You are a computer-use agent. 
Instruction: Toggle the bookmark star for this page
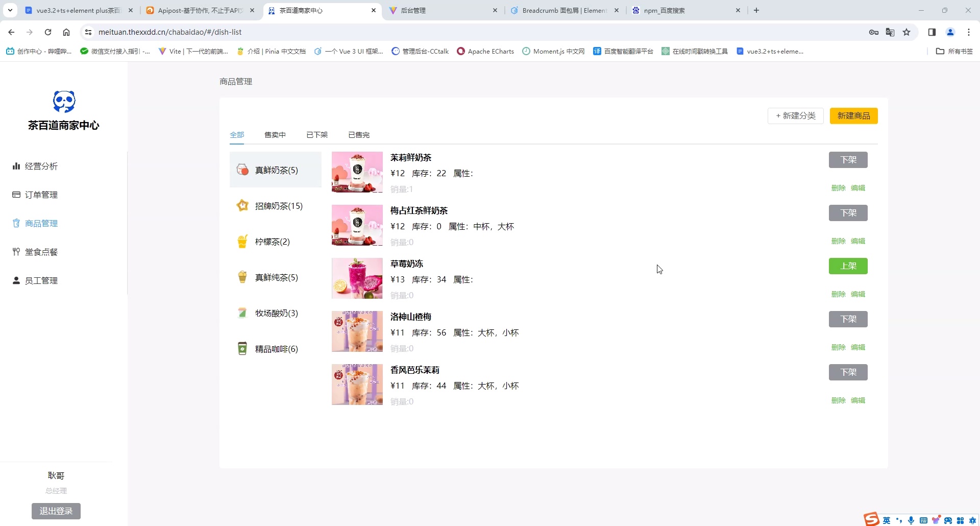(907, 32)
